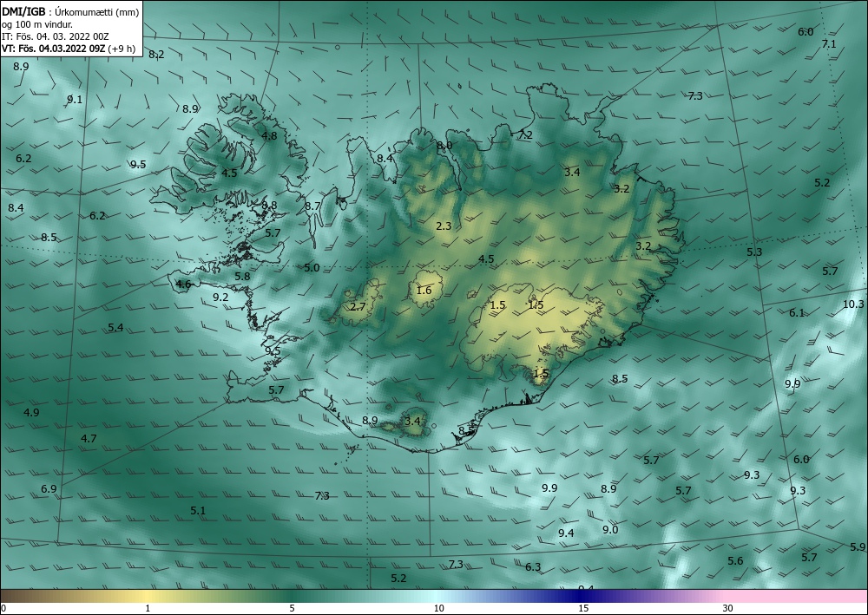This screenshot has height=615, width=868.
Task: Click the 5.0 value on the map
Action: click(312, 268)
